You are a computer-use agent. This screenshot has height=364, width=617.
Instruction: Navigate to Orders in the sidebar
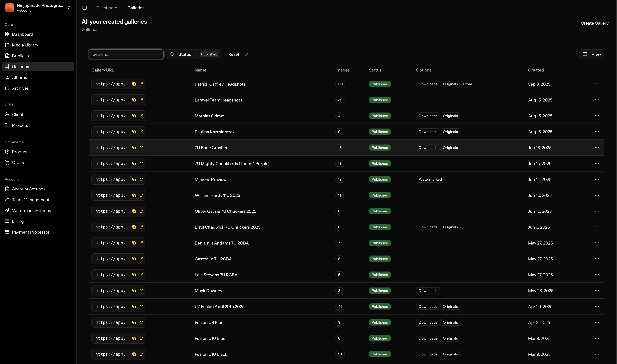tap(18, 162)
